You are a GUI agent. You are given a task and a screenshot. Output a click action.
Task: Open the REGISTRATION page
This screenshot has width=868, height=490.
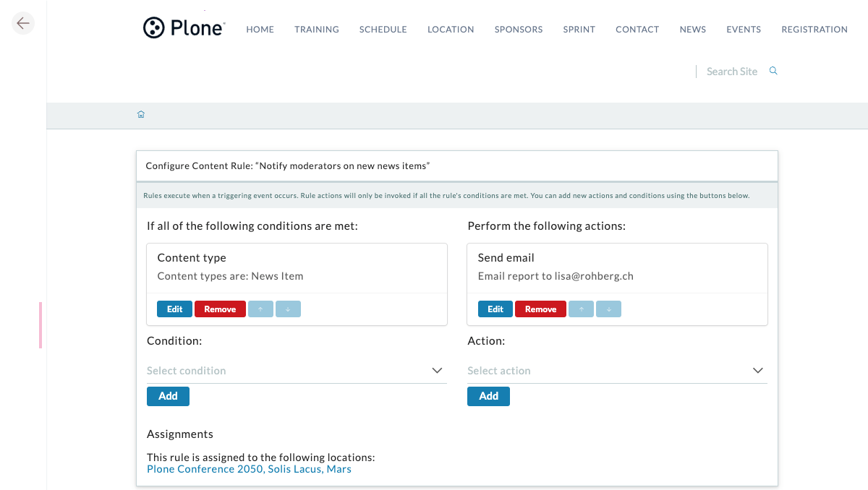tap(814, 30)
